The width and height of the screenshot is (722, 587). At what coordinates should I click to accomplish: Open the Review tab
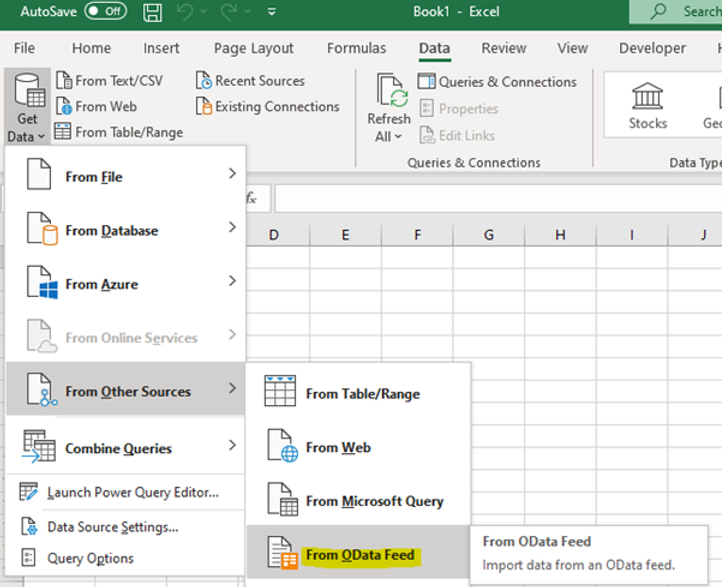click(504, 48)
